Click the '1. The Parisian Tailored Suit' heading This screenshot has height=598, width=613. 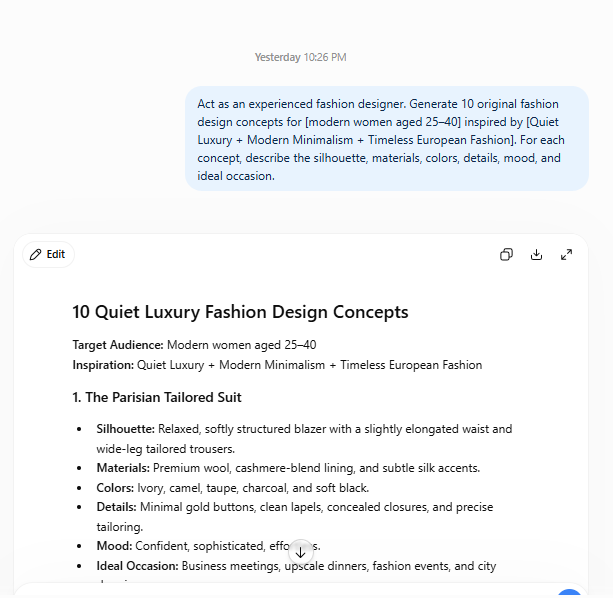157,397
